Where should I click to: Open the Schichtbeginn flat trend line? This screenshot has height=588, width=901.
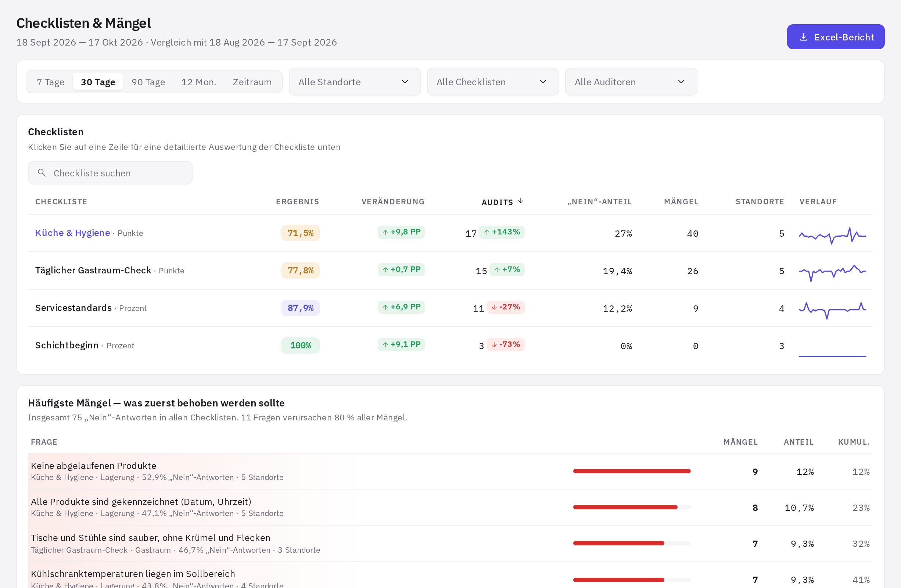[832, 356]
